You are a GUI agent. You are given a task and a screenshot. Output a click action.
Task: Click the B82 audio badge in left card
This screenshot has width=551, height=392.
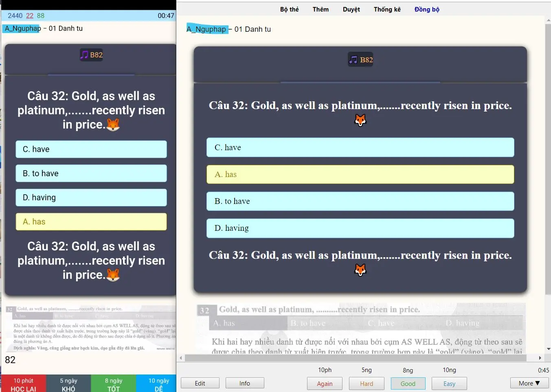click(x=91, y=55)
